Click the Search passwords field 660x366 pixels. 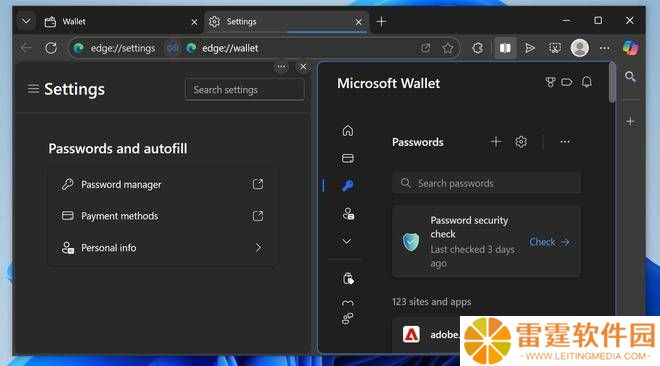tap(487, 183)
